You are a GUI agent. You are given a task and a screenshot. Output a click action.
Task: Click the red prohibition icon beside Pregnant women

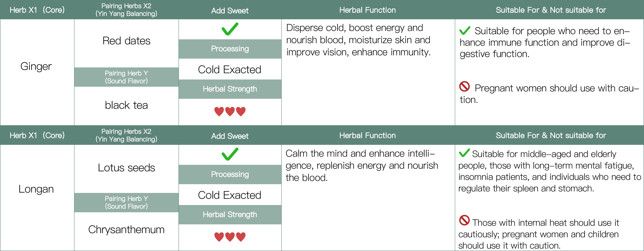(465, 86)
